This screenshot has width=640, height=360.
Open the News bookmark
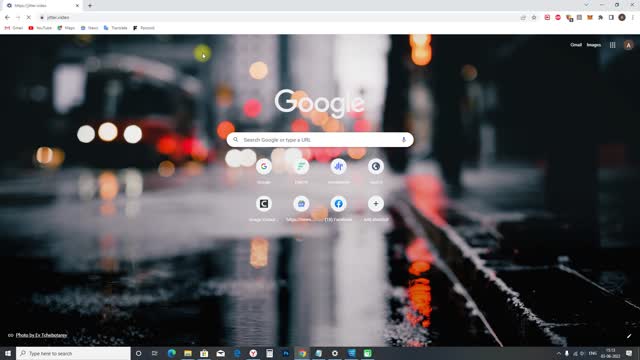(x=89, y=28)
